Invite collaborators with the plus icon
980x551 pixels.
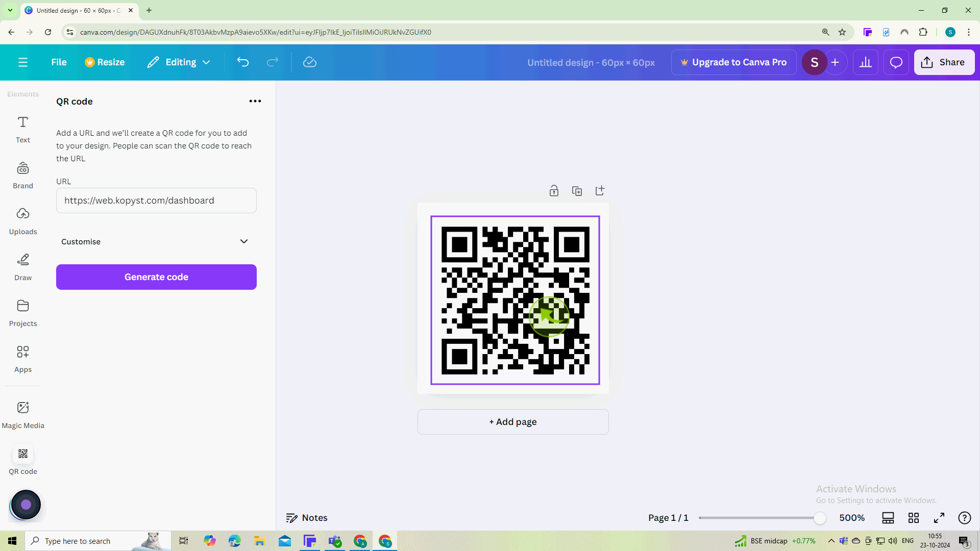836,62
